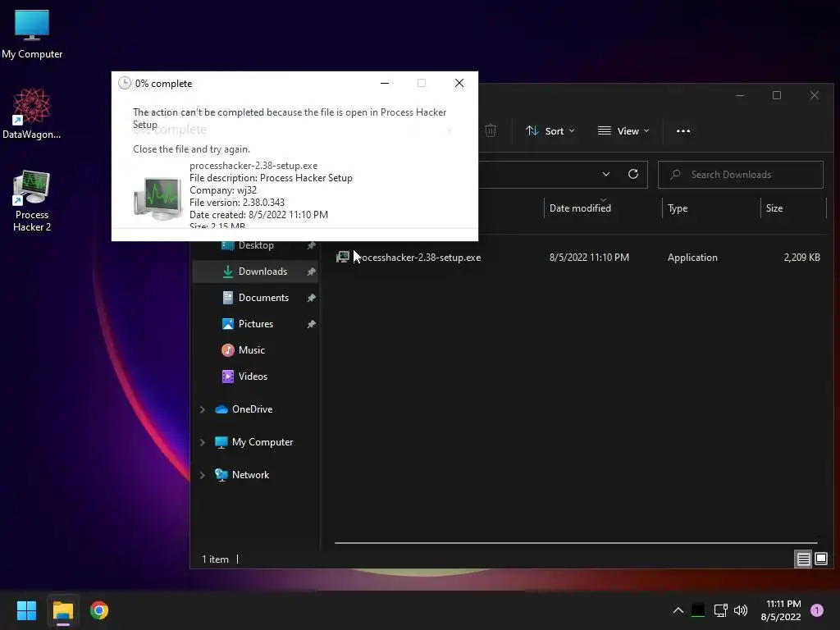The height and width of the screenshot is (630, 840).
Task: Open My Computer desktop icon
Action: (32, 33)
